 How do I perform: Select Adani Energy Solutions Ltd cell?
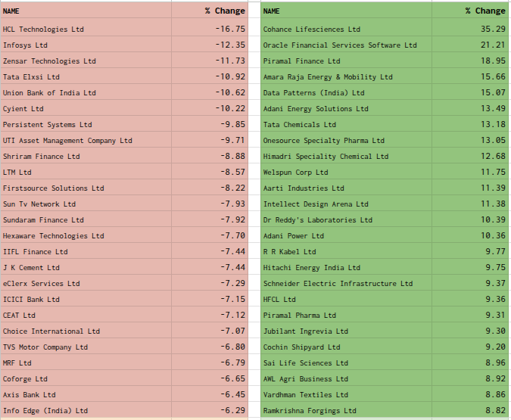[x=347, y=108]
